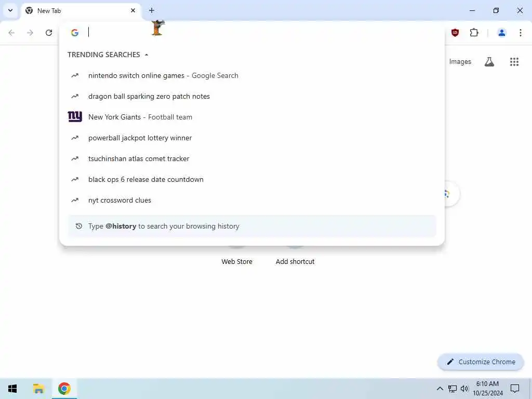
Task: Click trending arrow beside nyt crossword clues
Action: tap(75, 200)
